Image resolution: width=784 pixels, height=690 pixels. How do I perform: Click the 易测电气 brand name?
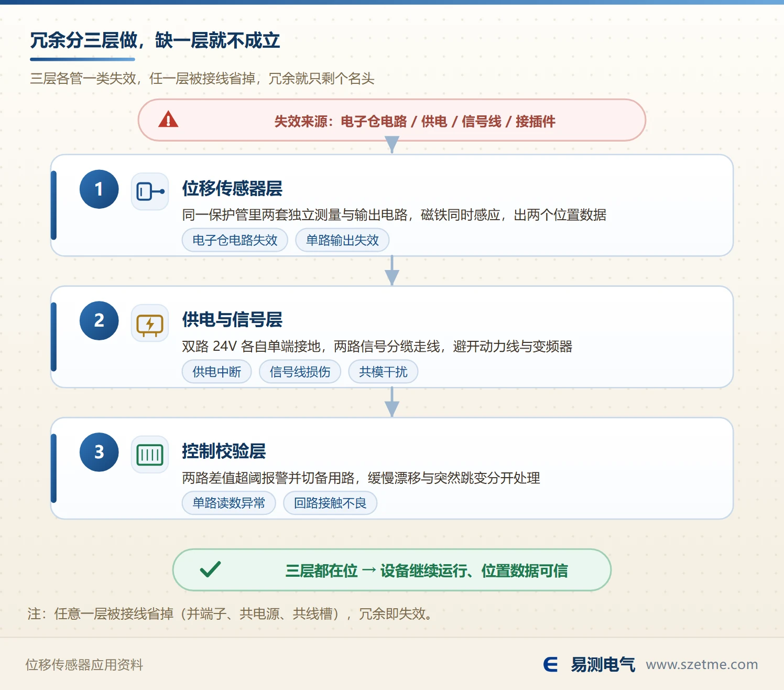pos(603,664)
